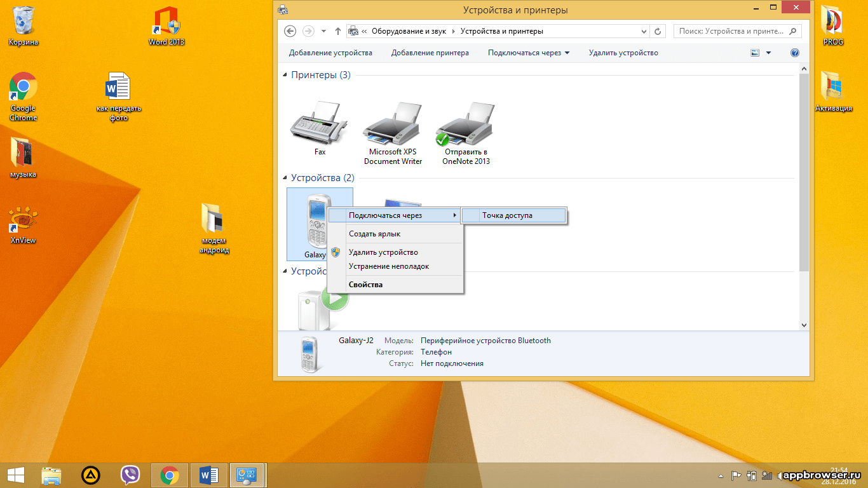
Task: Expand the address bar history dropdown
Action: [x=644, y=31]
